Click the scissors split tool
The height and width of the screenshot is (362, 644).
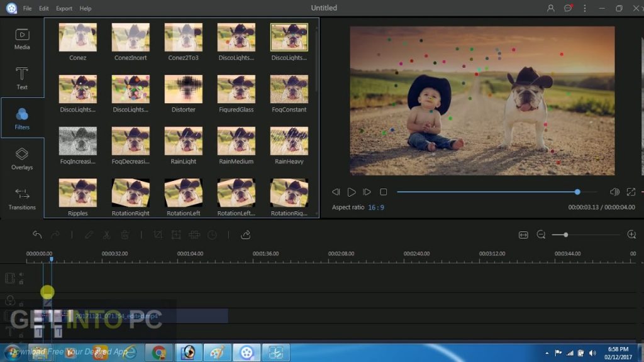[x=106, y=235]
